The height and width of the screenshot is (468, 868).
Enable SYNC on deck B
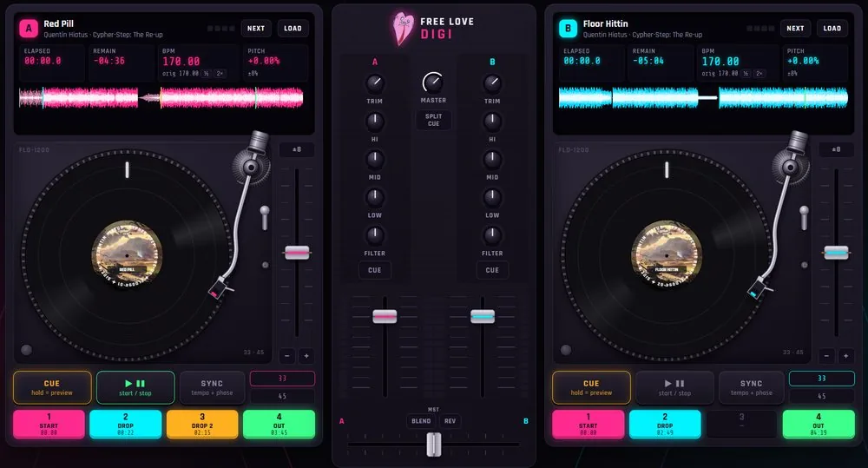(x=751, y=388)
